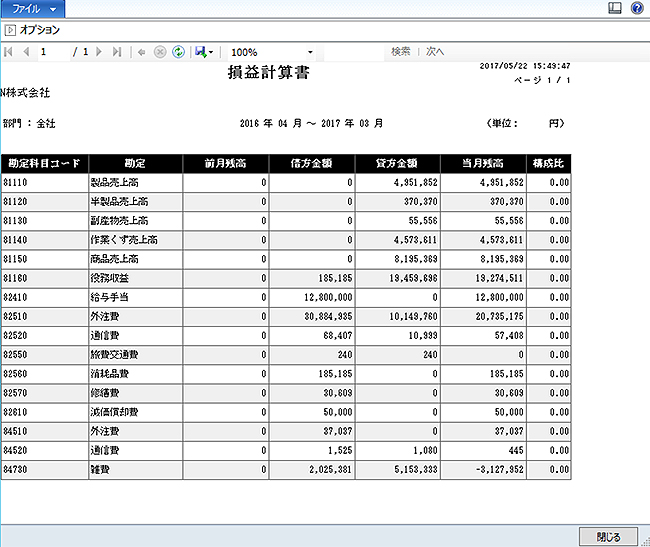The height and width of the screenshot is (547, 650).
Task: Click the 検索 find link
Action: point(400,51)
